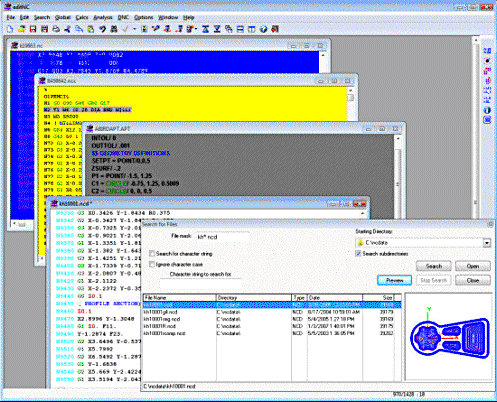Open dropdown arrow beside the grey checkmark icon
497x402 pixels.
point(134,29)
